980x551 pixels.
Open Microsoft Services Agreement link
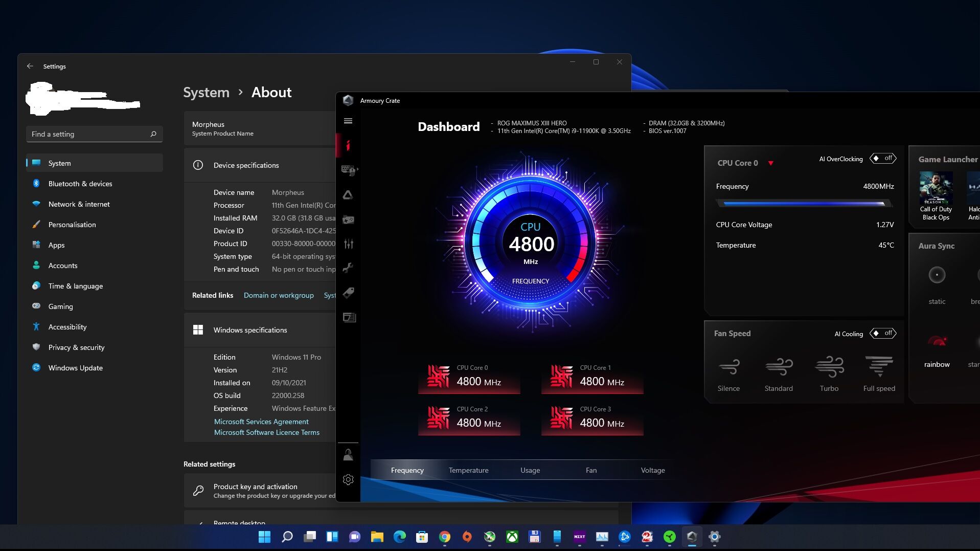[x=261, y=422]
